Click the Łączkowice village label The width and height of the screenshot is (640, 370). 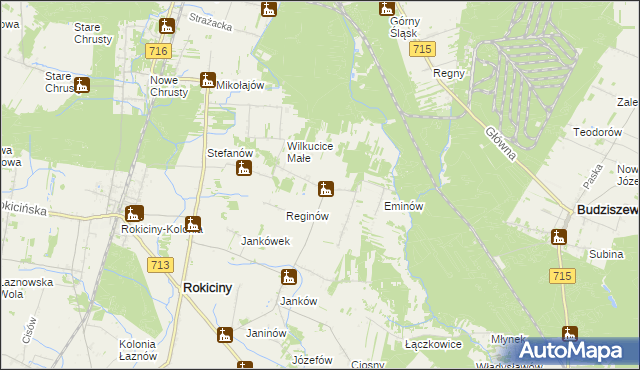(433, 344)
